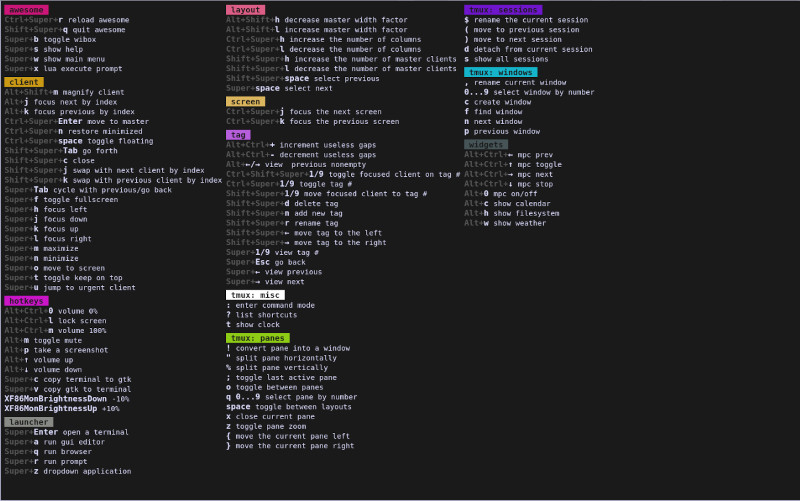Image resolution: width=800 pixels, height=501 pixels.
Task: Select the 'reload awesome' shortcut line
Action: 67,20
